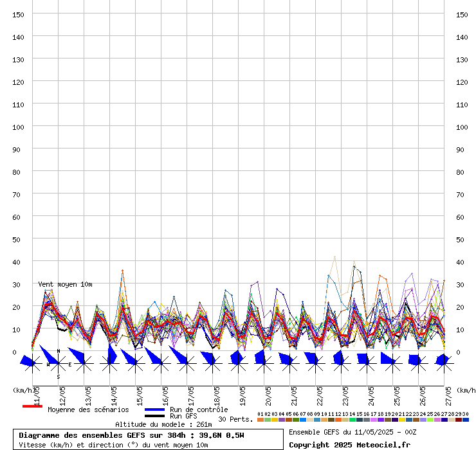The height and width of the screenshot is (450, 476).
Task: Click the wind rose above 23/05
Action: pyautogui.click(x=341, y=363)
